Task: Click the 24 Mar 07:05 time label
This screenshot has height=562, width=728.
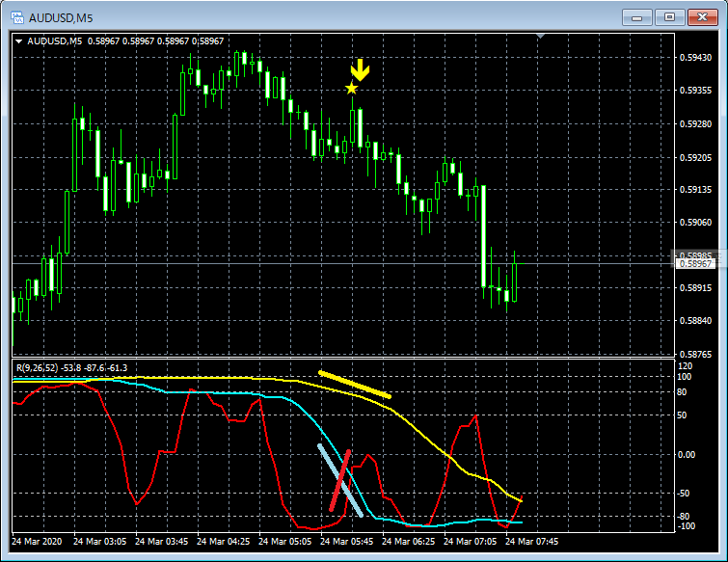Action: (x=471, y=542)
